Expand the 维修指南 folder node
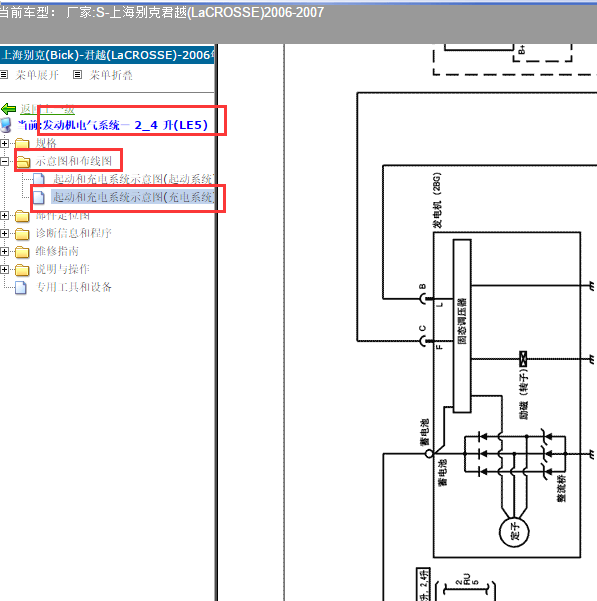597x601 pixels. [x=4, y=251]
